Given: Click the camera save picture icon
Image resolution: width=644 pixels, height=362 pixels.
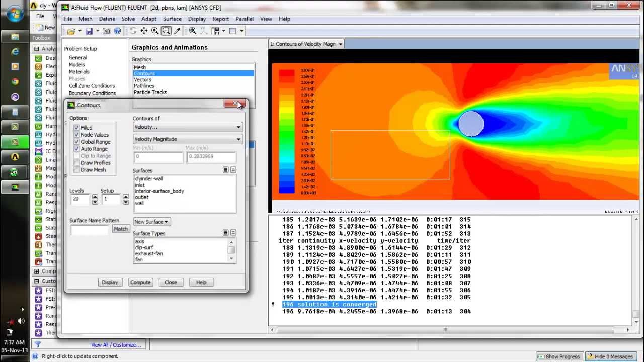Looking at the screenshot, I should (107, 31).
